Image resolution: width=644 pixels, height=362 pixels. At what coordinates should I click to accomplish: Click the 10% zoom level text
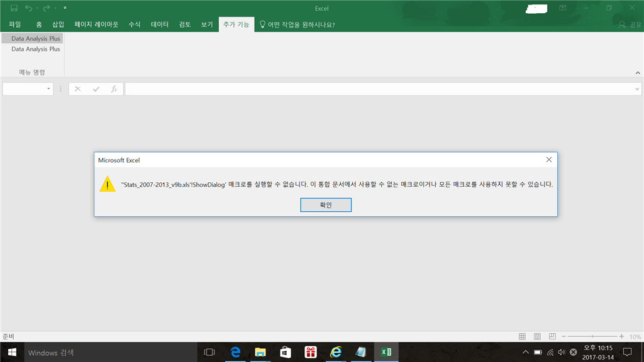635,337
